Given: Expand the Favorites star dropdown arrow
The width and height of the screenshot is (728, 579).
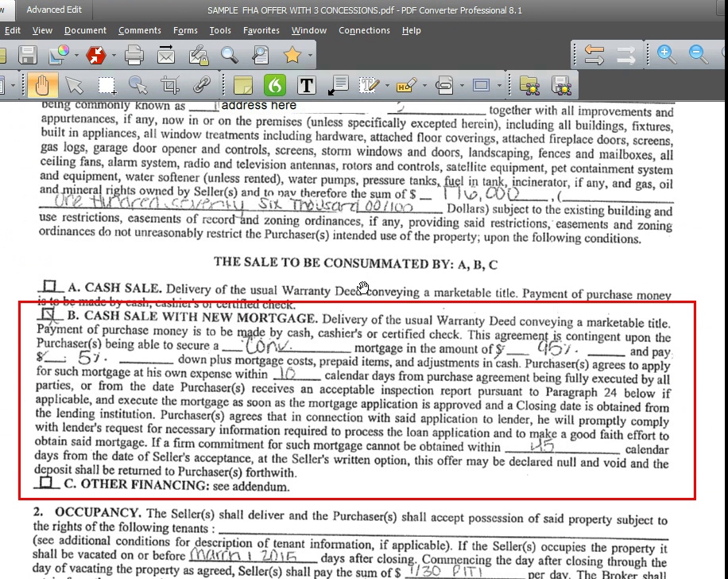Looking at the screenshot, I should tap(310, 56).
